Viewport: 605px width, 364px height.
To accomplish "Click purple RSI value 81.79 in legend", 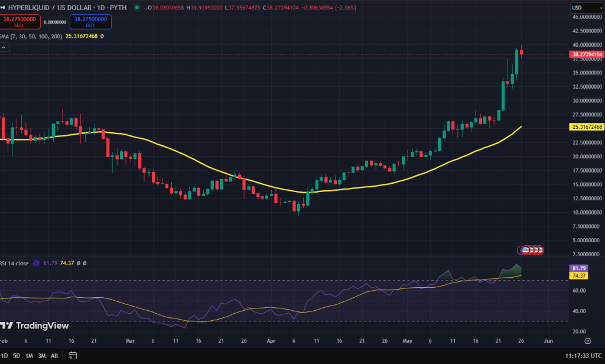I will click(50, 264).
